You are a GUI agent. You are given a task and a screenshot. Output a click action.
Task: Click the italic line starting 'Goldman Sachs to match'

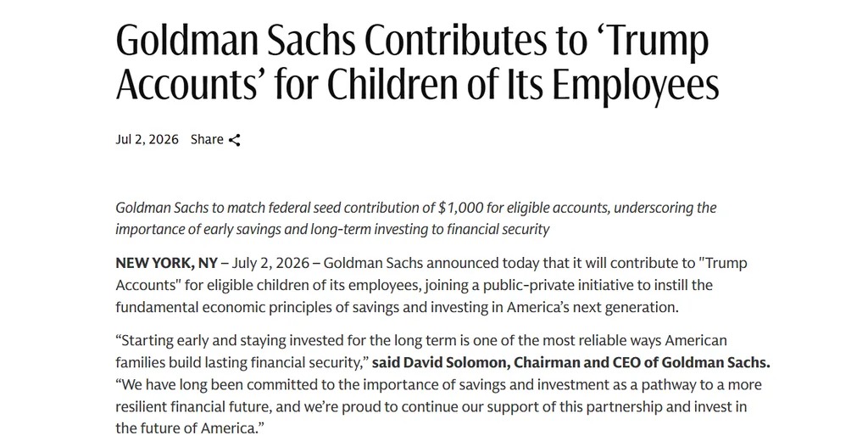pyautogui.click(x=415, y=208)
